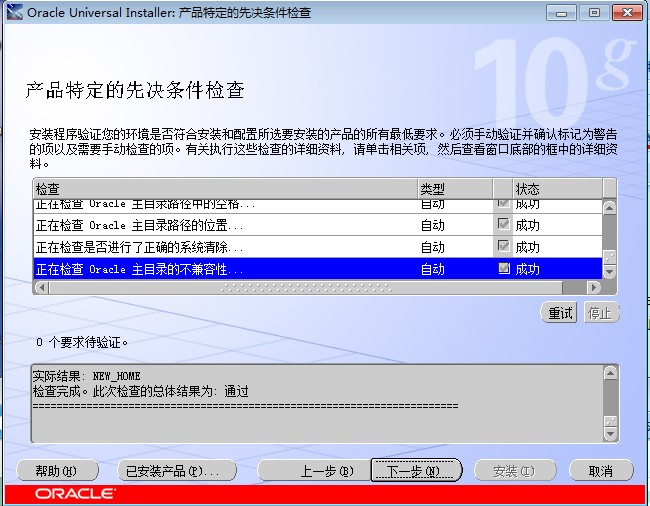Open 帮助(H) help button
Image resolution: width=650 pixels, height=506 pixels.
point(57,471)
